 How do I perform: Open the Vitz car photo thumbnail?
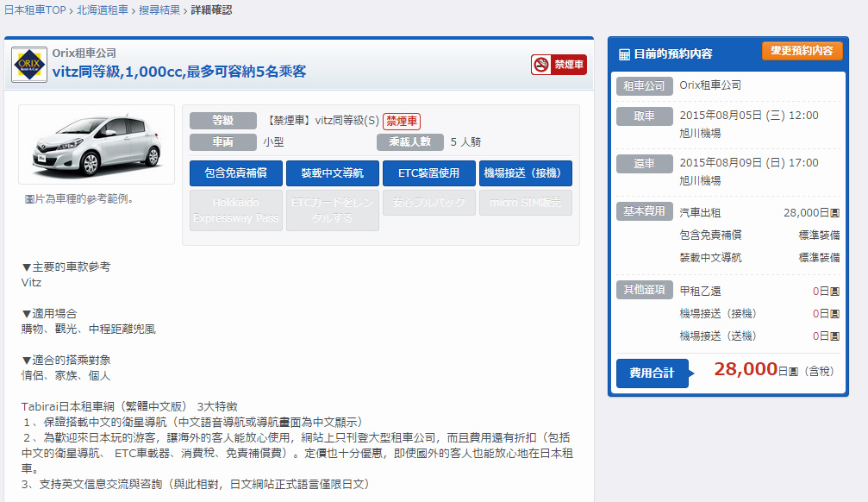(x=97, y=144)
